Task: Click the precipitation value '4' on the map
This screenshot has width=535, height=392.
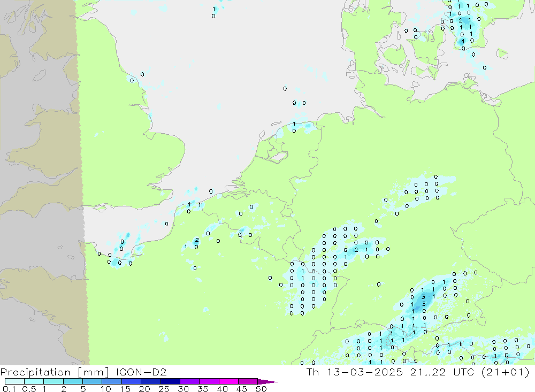Action: 463,41
